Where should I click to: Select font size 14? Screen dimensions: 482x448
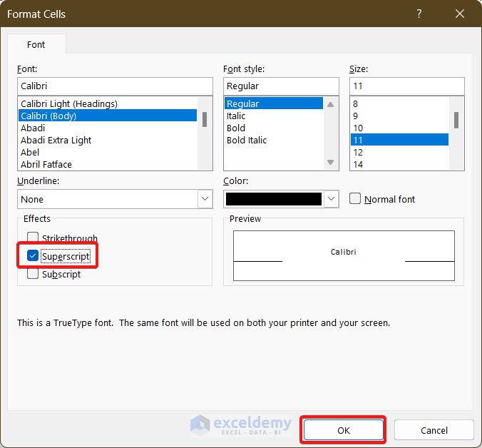tap(358, 164)
